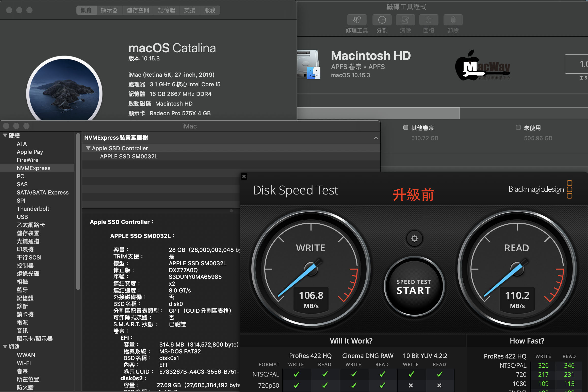Click the serial number S3DUNY0MA65985
Image resolution: width=588 pixels, height=392 pixels.
point(195,277)
